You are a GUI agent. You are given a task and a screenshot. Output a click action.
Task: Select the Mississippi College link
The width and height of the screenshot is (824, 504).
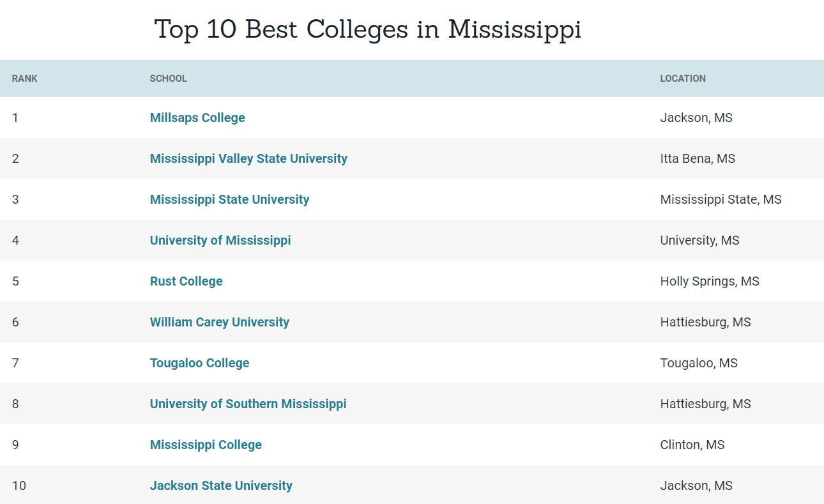click(206, 445)
